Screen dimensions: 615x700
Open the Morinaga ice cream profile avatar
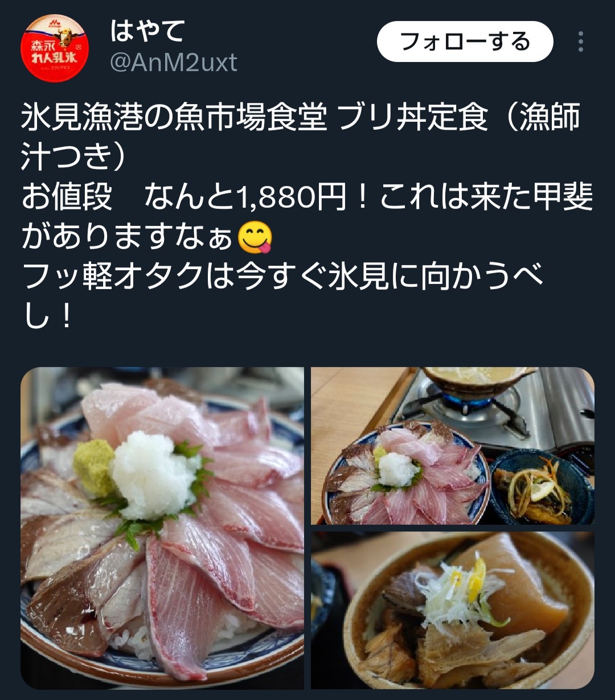pos(55,48)
